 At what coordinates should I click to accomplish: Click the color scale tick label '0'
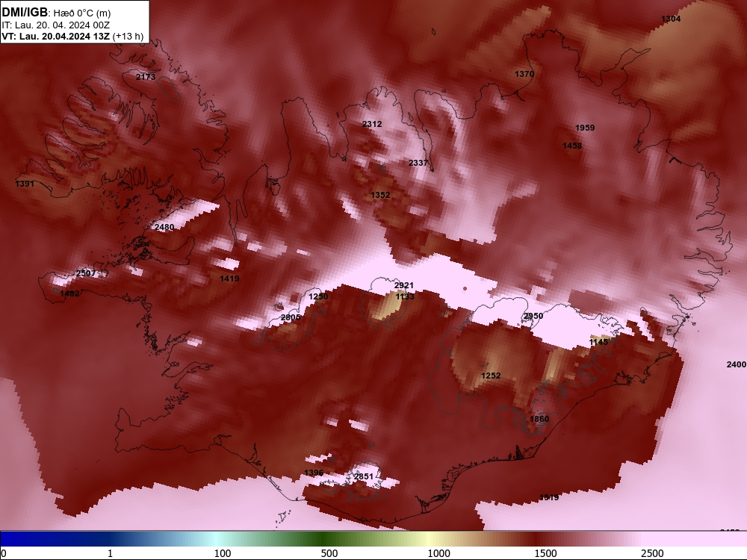(3, 553)
